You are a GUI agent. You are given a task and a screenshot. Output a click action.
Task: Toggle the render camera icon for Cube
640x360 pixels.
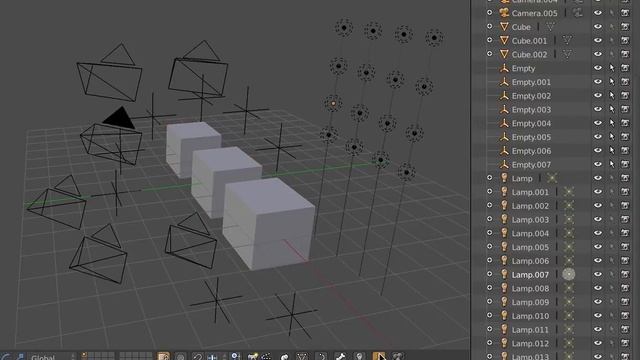tap(625, 27)
